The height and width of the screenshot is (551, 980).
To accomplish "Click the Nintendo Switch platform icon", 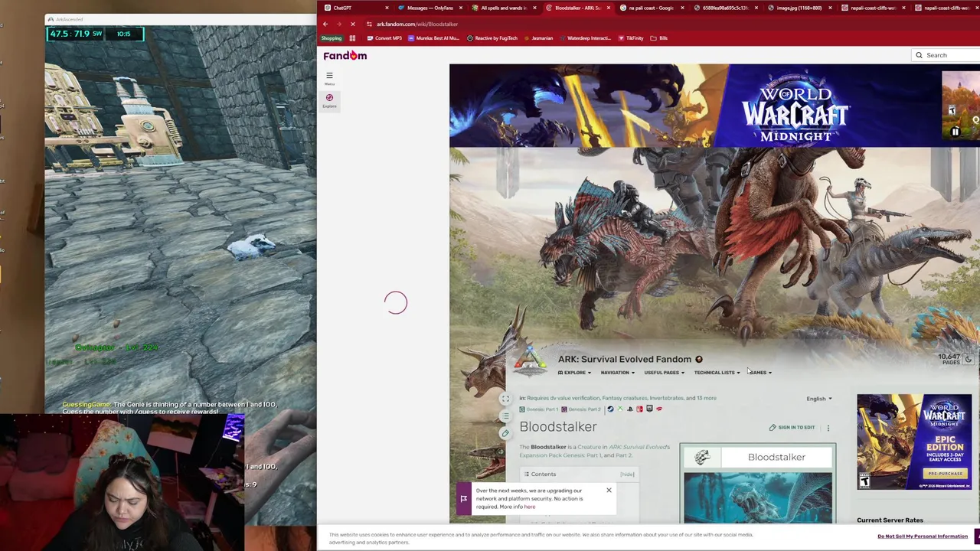I will (x=639, y=409).
